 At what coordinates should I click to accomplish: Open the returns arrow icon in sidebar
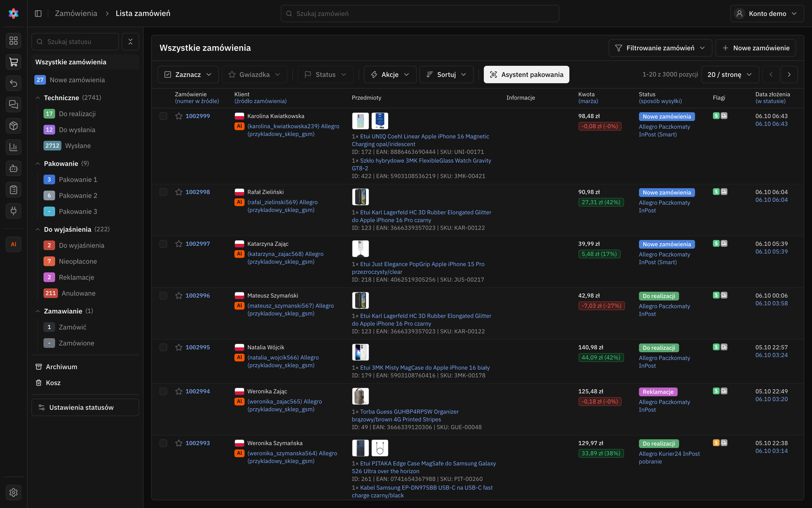click(x=14, y=83)
